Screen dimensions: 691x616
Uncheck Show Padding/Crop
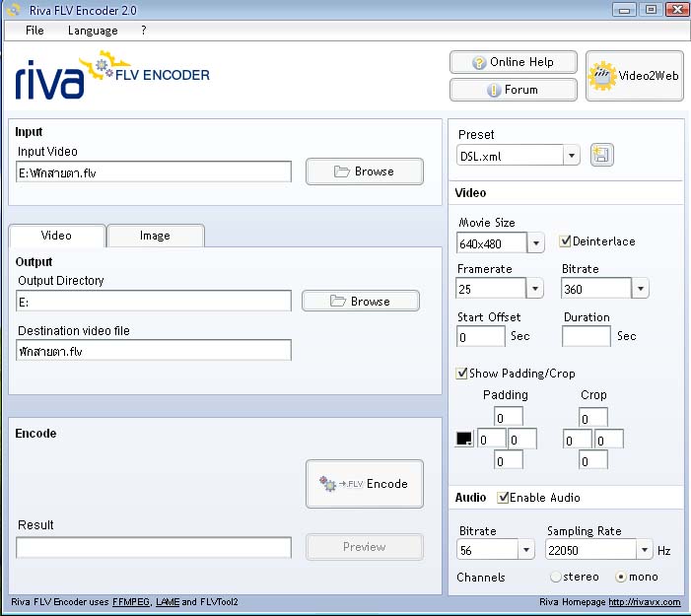click(461, 374)
